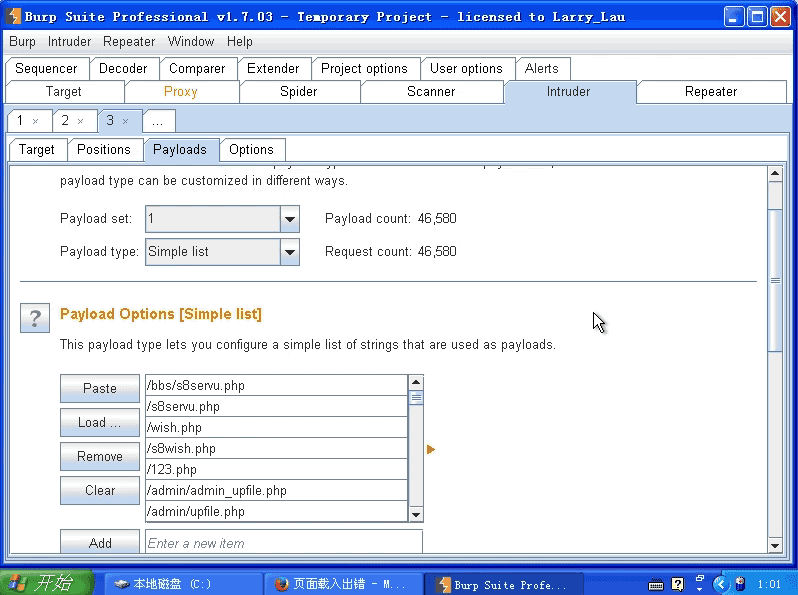Select payload /123.php
The image size is (798, 595).
(276, 469)
